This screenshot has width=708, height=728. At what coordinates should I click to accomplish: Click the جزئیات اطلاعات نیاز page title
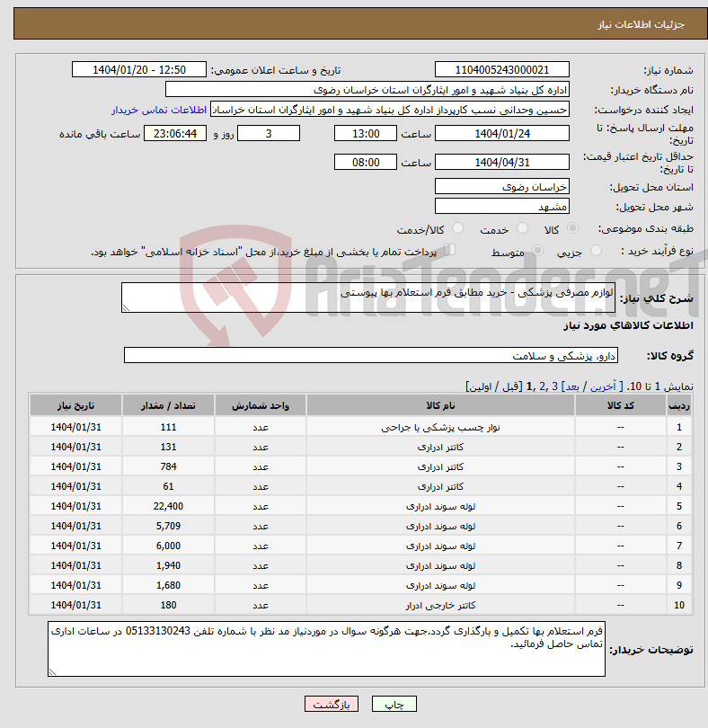click(x=641, y=24)
